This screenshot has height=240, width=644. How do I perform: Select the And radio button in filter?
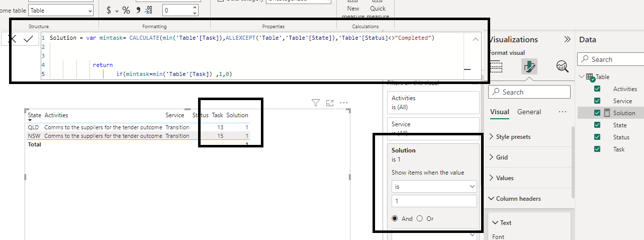point(395,218)
